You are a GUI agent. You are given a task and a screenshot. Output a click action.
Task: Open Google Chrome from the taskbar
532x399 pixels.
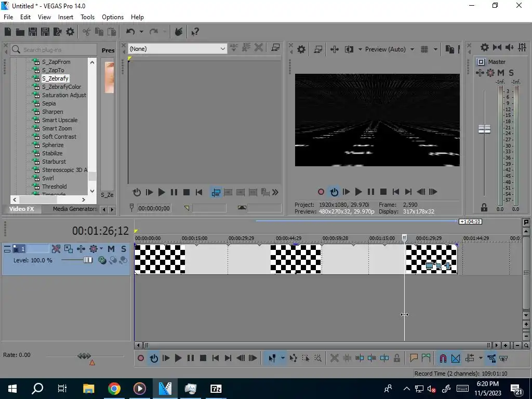[114, 389]
